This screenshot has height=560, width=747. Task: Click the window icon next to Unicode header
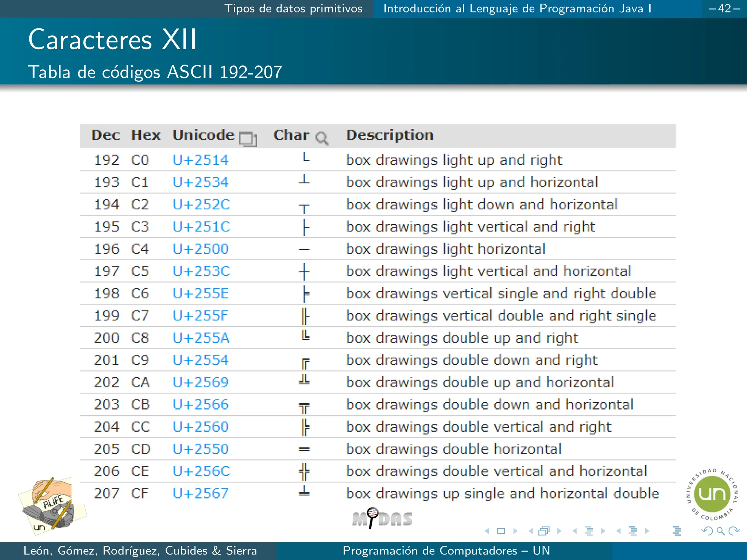[248, 139]
